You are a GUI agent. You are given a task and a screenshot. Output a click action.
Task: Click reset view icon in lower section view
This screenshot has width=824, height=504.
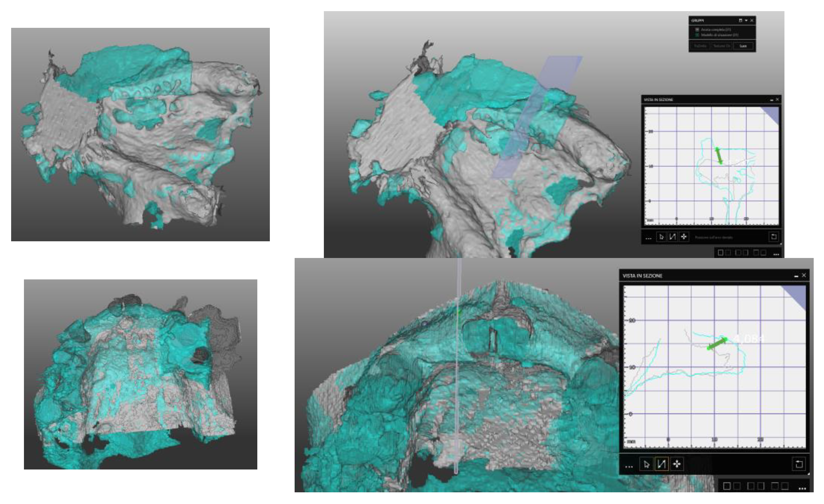(x=799, y=464)
